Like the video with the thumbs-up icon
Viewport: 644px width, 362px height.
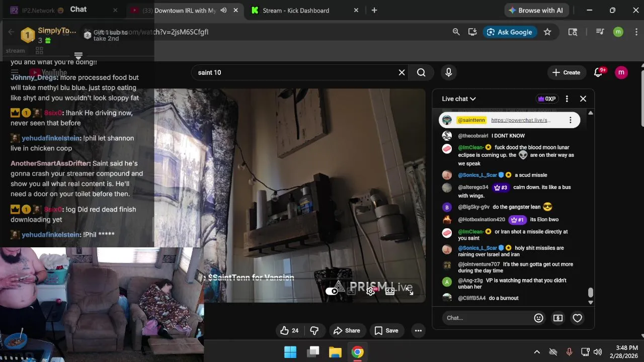289,330
